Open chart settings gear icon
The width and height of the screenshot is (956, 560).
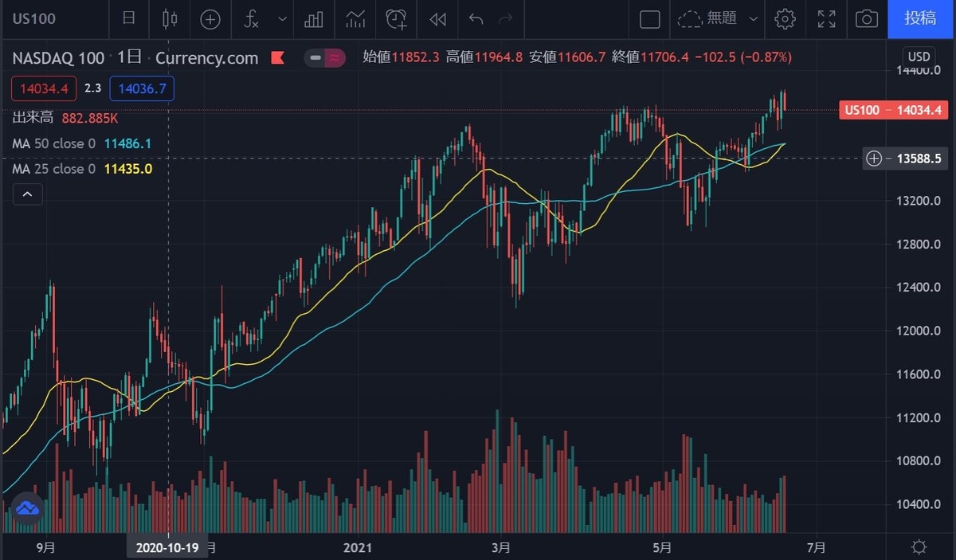tap(786, 19)
